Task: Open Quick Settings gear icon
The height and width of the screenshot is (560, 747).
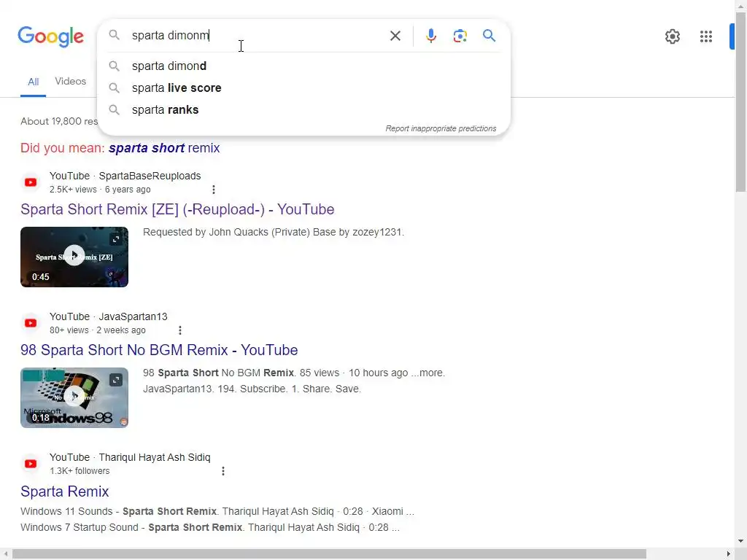Action: 672,36
